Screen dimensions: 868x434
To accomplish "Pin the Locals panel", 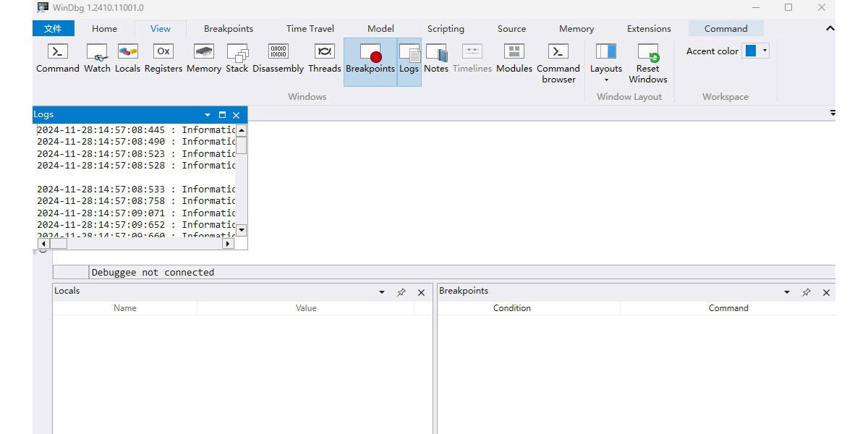I will (401, 293).
